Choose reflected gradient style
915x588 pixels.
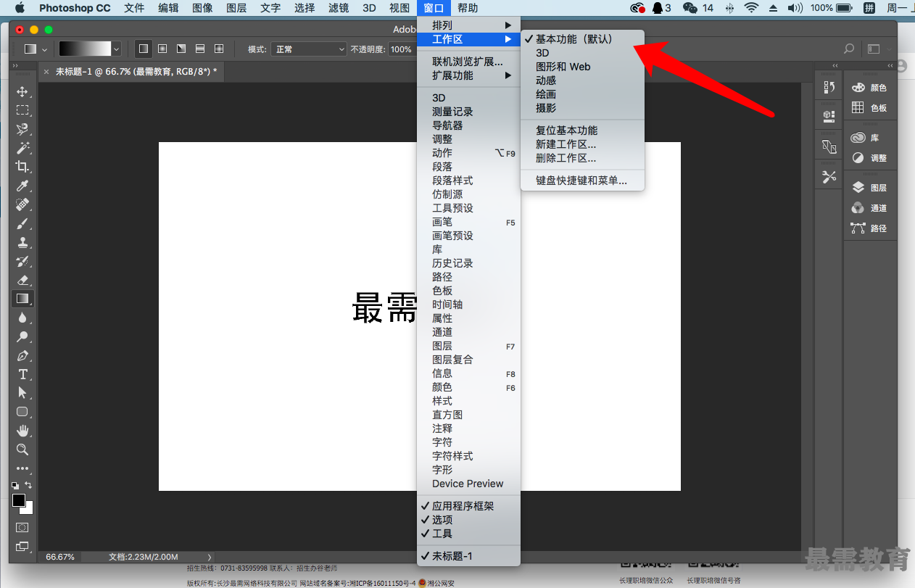tap(200, 49)
